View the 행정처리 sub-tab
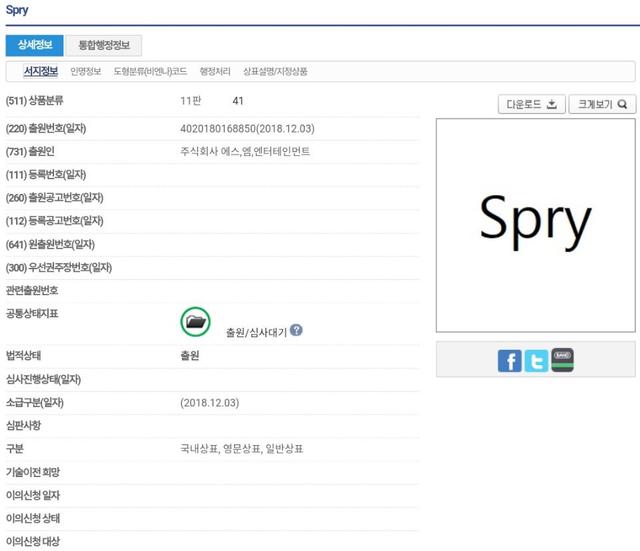 pos(215,72)
